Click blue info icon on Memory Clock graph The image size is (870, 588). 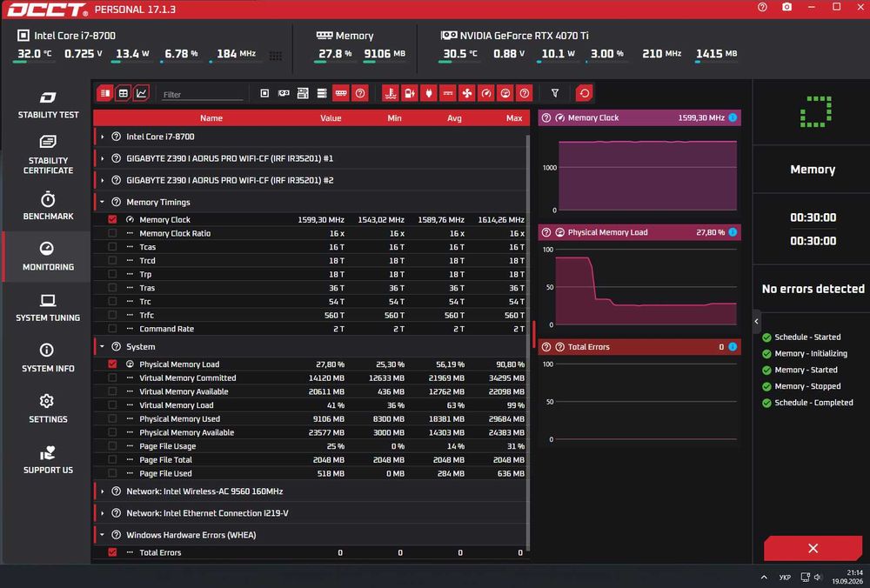coord(733,117)
